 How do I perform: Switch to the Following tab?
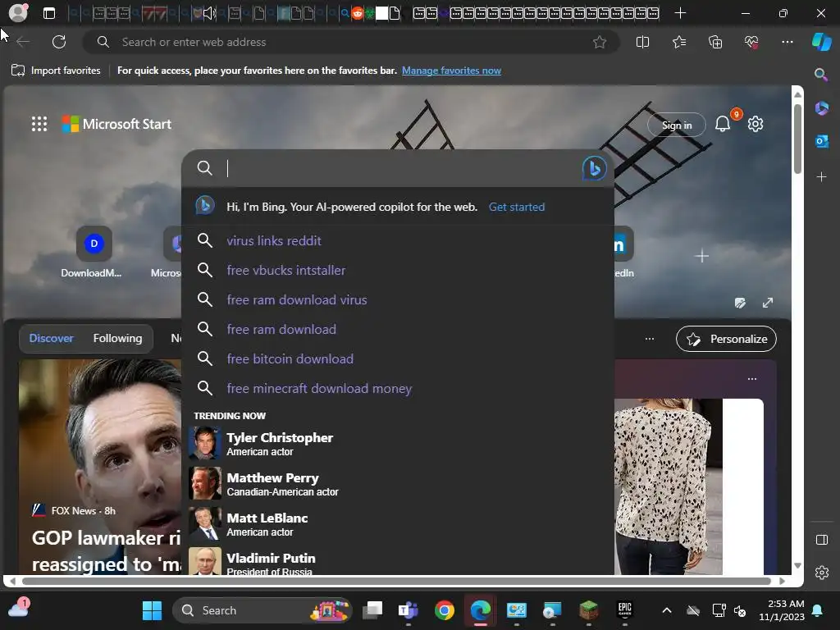click(117, 338)
